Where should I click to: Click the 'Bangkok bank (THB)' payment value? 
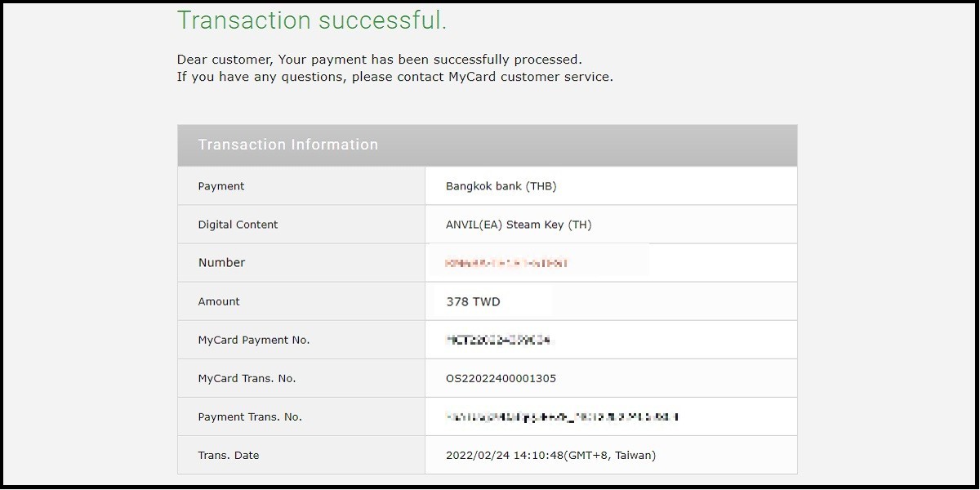click(501, 186)
